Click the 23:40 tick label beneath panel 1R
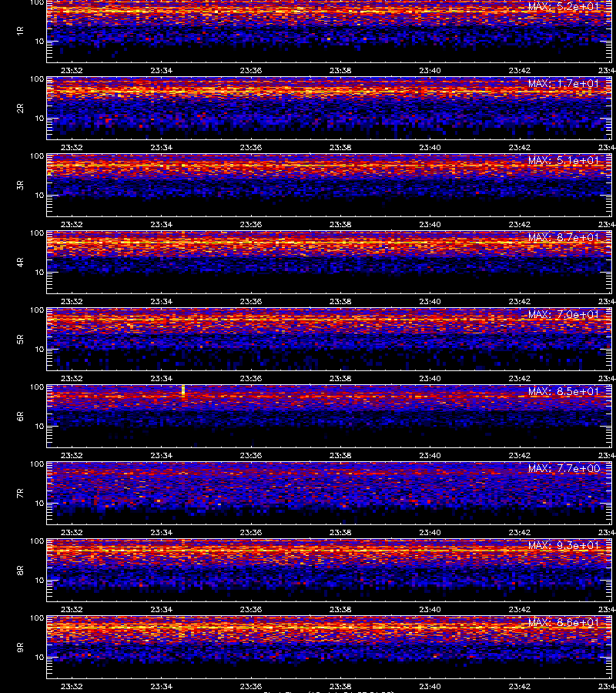The width and height of the screenshot is (616, 693). point(430,70)
